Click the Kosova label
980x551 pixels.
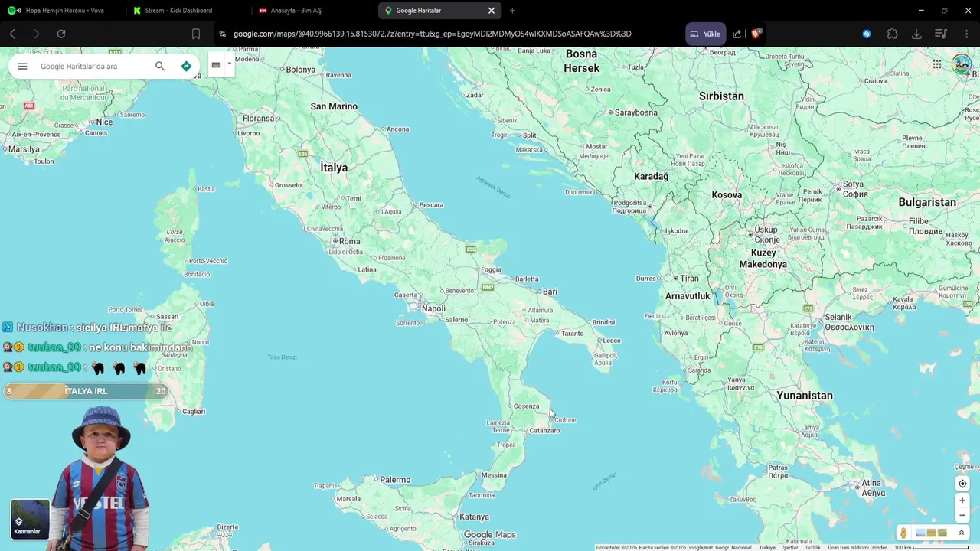[x=727, y=195]
